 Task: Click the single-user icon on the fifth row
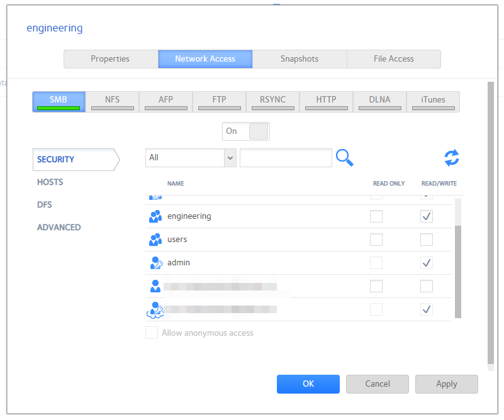point(155,286)
